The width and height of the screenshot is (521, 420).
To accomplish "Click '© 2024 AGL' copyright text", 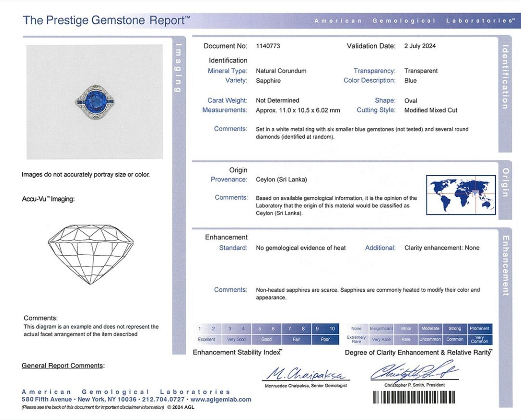I will tap(181, 407).
